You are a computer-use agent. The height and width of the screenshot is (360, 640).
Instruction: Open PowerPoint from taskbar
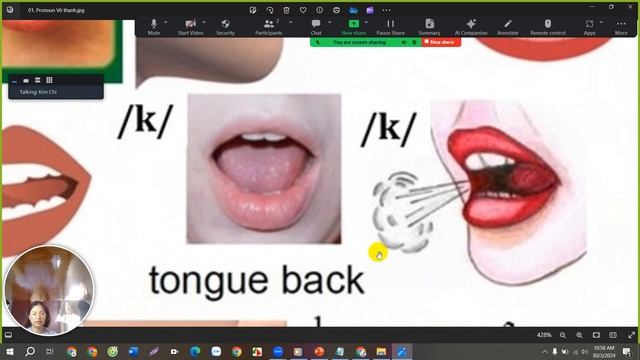click(319, 351)
